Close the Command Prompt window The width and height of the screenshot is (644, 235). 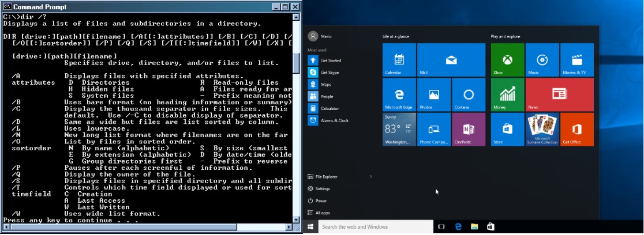[x=294, y=7]
